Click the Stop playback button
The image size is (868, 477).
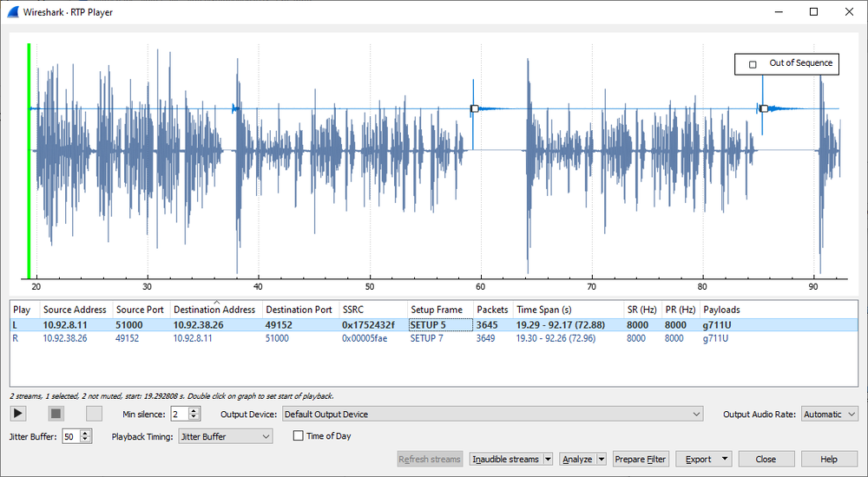(x=56, y=414)
